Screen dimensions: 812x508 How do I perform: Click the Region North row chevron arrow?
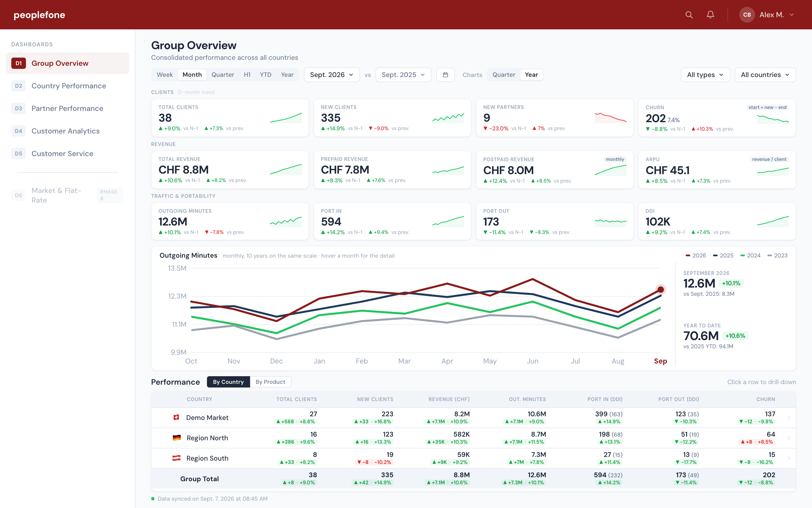pos(789,438)
